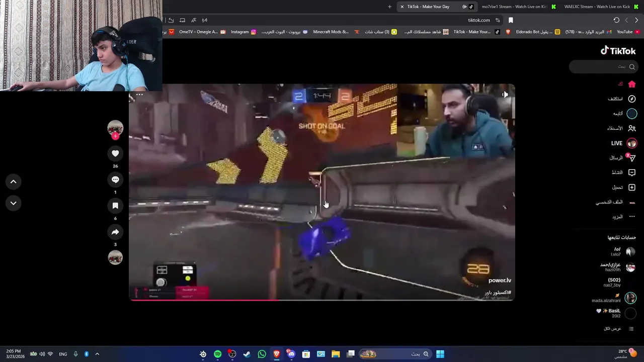Open video options three-dots menu
The width and height of the screenshot is (644, 362).
[x=139, y=94]
